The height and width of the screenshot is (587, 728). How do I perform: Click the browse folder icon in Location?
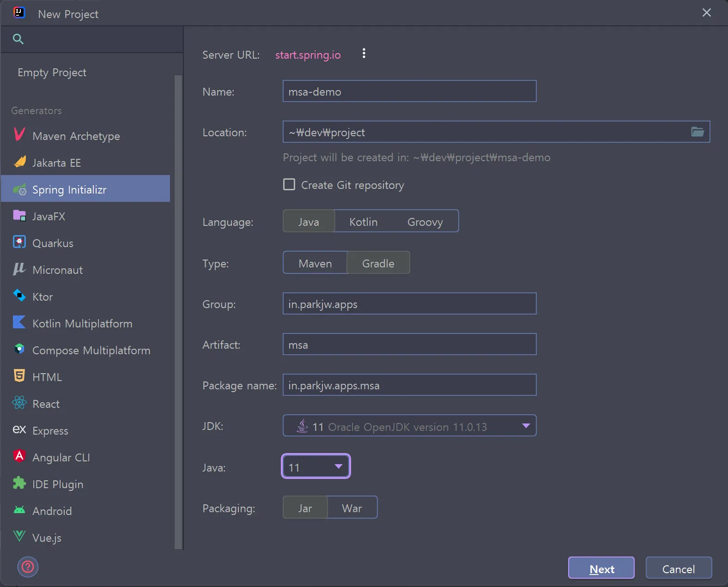click(697, 132)
